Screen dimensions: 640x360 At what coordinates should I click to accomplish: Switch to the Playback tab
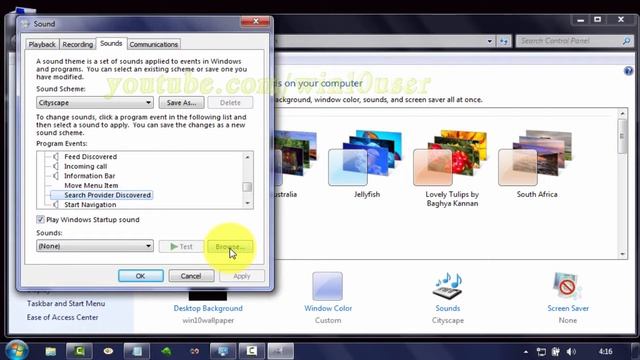pyautogui.click(x=42, y=44)
